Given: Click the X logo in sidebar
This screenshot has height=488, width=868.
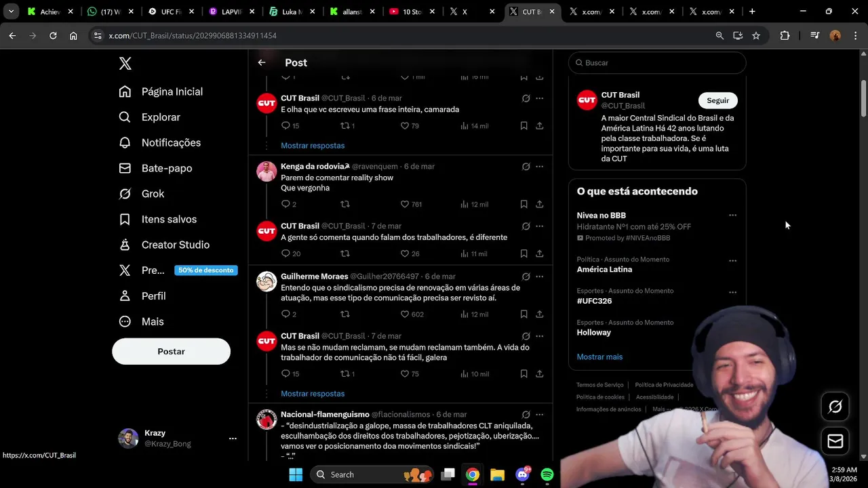Looking at the screenshot, I should 125,64.
